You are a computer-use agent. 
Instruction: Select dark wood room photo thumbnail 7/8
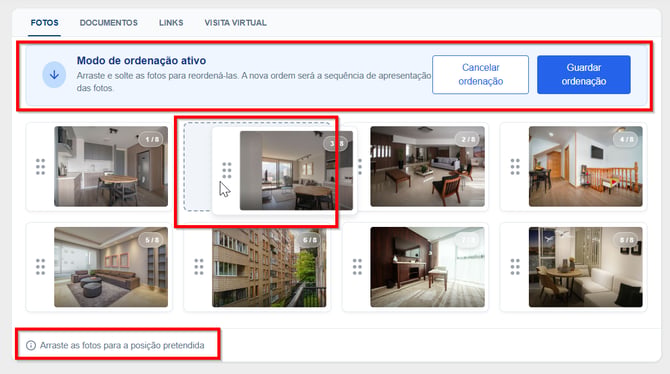point(427,267)
